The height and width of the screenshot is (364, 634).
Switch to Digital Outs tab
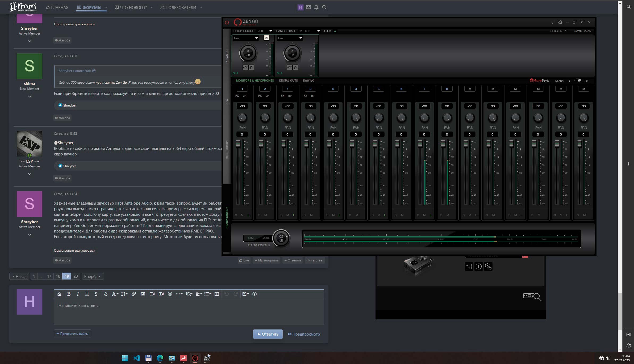288,81
